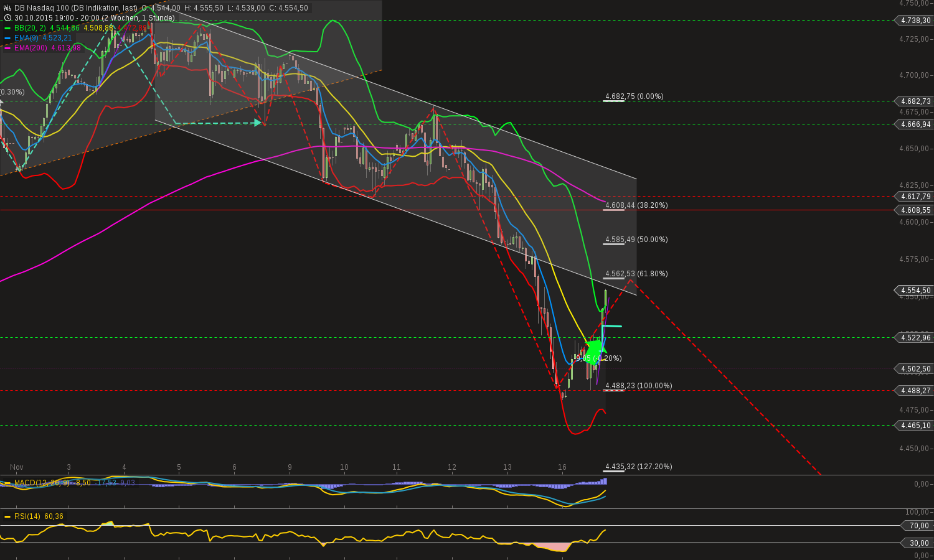Select the MACD(12, 26, 9) indicator label
Image resolution: width=934 pixels, height=560 pixels.
pos(43,483)
